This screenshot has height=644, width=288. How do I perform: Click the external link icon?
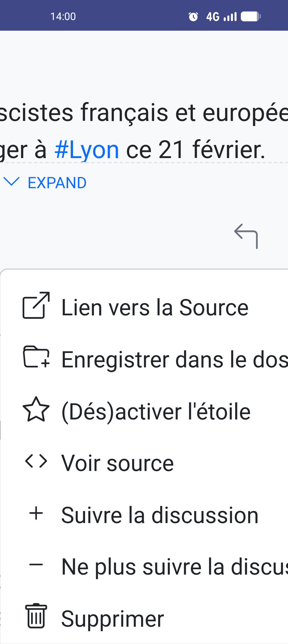pyautogui.click(x=36, y=305)
